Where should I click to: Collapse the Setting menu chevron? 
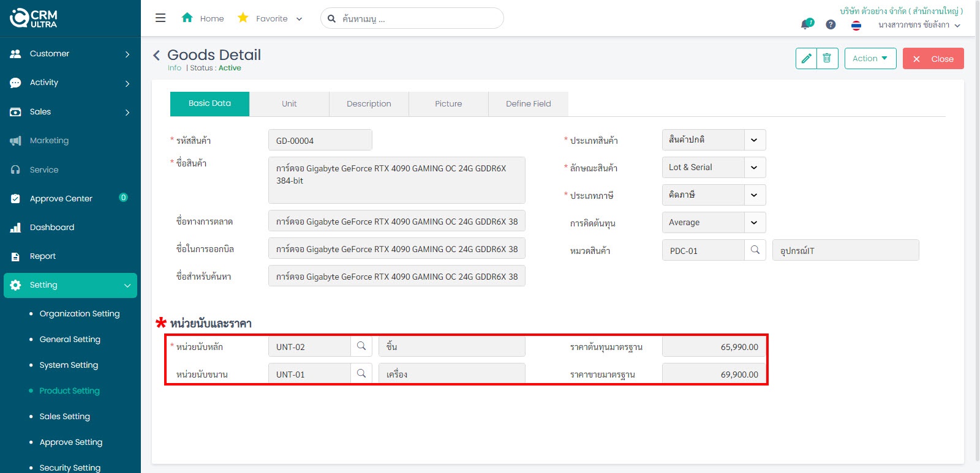click(x=127, y=286)
